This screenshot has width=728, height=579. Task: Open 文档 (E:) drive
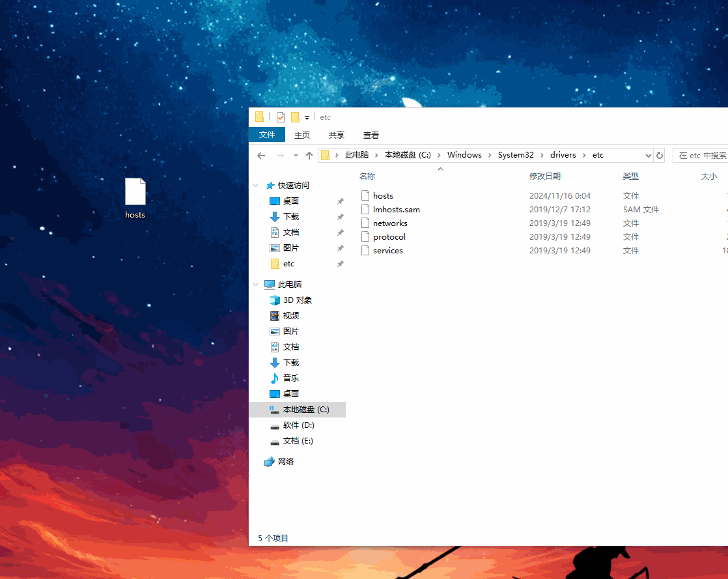[x=298, y=441]
